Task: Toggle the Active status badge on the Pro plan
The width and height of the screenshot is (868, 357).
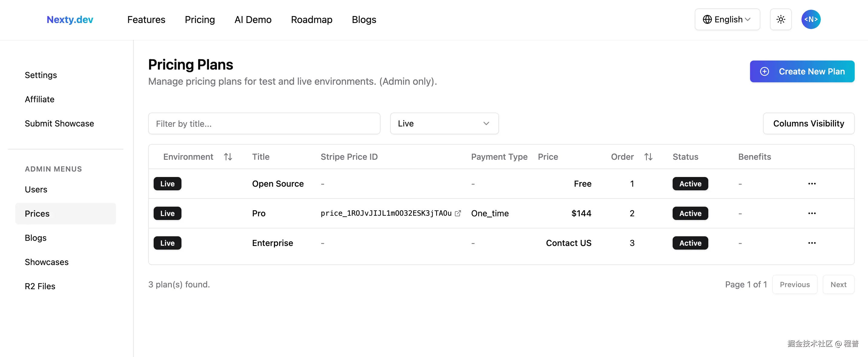Action: coord(690,213)
